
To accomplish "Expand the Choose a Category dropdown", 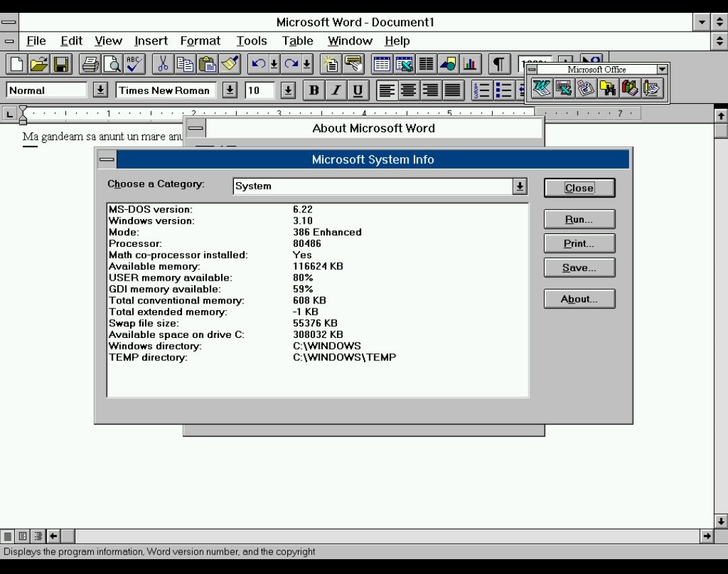I will tap(520, 187).
